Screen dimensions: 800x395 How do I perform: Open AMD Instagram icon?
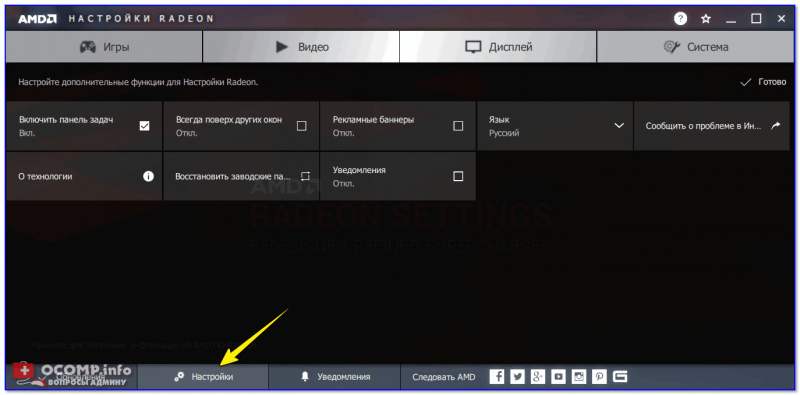[579, 377]
